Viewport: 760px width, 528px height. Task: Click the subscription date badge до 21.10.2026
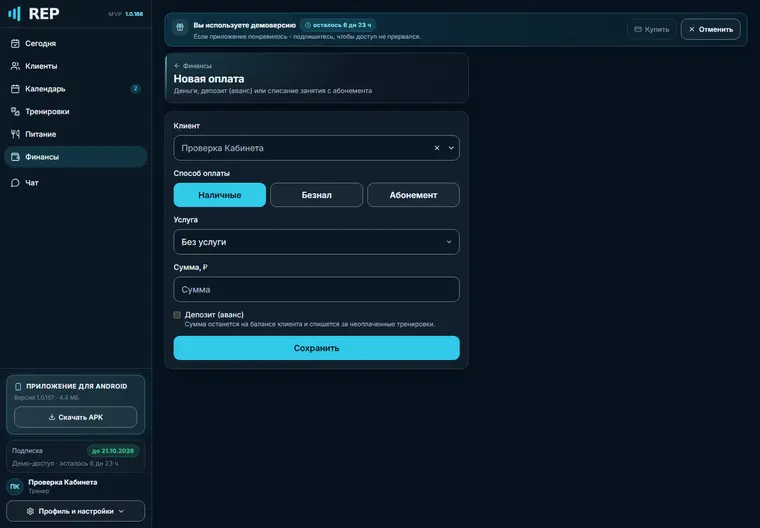pos(113,451)
